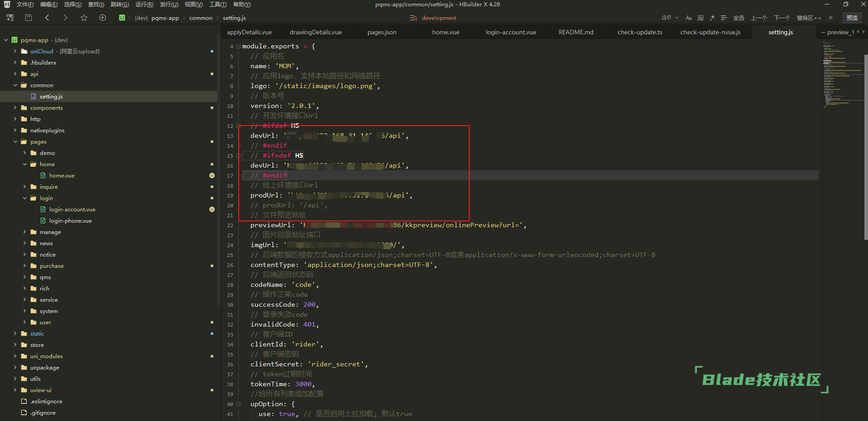Switch to the check-update.ts tab
Viewport: 868px width, 421px height.
tap(640, 33)
